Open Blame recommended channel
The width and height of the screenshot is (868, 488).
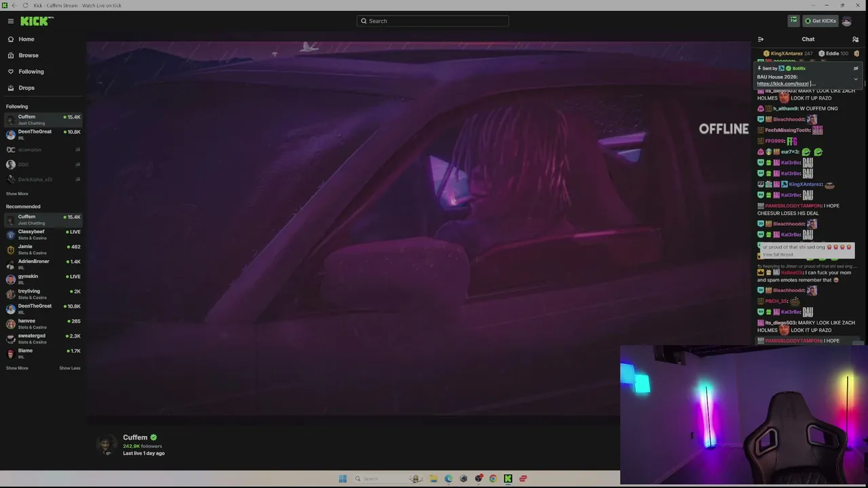click(x=43, y=354)
